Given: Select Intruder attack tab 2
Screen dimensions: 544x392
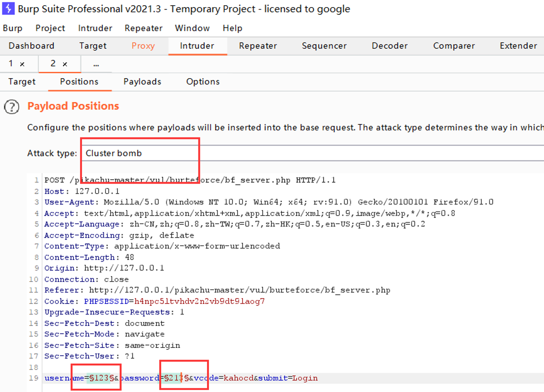Looking at the screenshot, I should (x=53, y=63).
